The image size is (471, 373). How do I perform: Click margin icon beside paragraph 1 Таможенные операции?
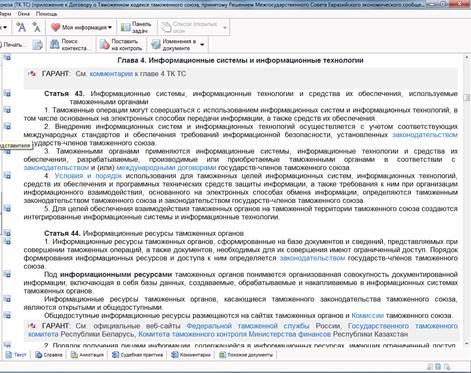[x=7, y=110]
